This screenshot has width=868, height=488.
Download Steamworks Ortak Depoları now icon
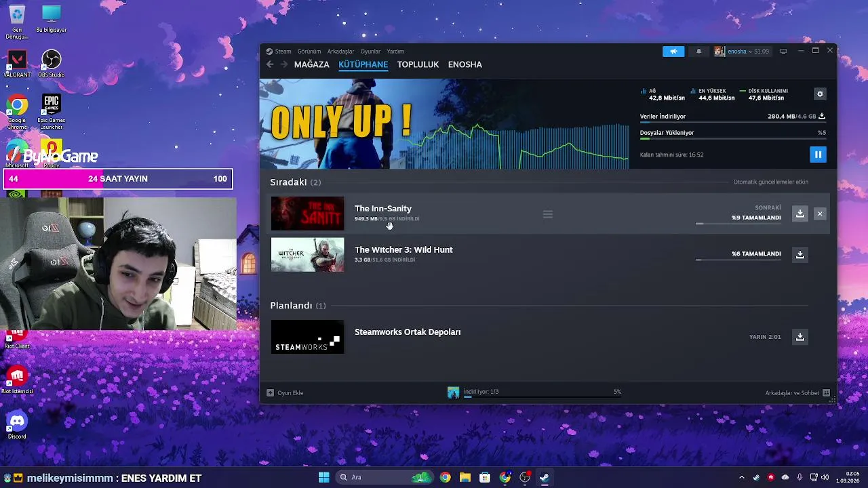pyautogui.click(x=800, y=337)
